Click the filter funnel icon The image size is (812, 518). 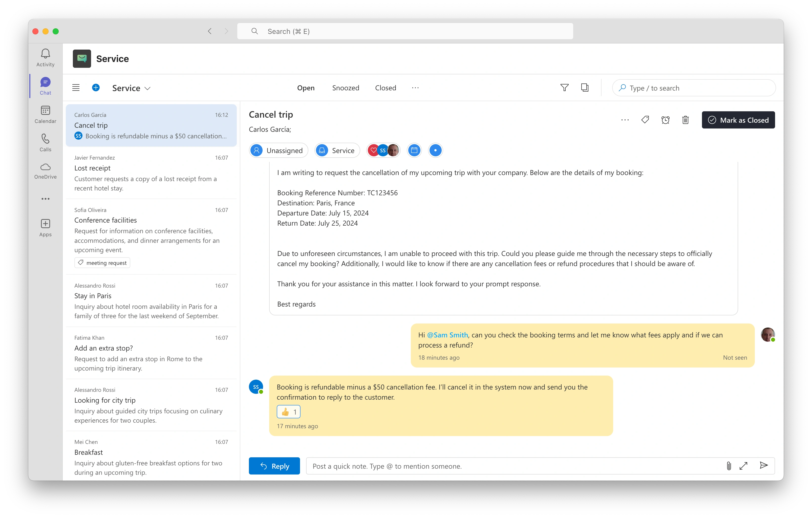pos(564,88)
